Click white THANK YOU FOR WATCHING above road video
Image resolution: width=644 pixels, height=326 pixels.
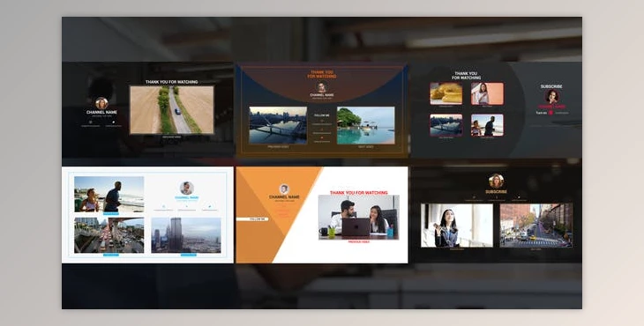172,82
